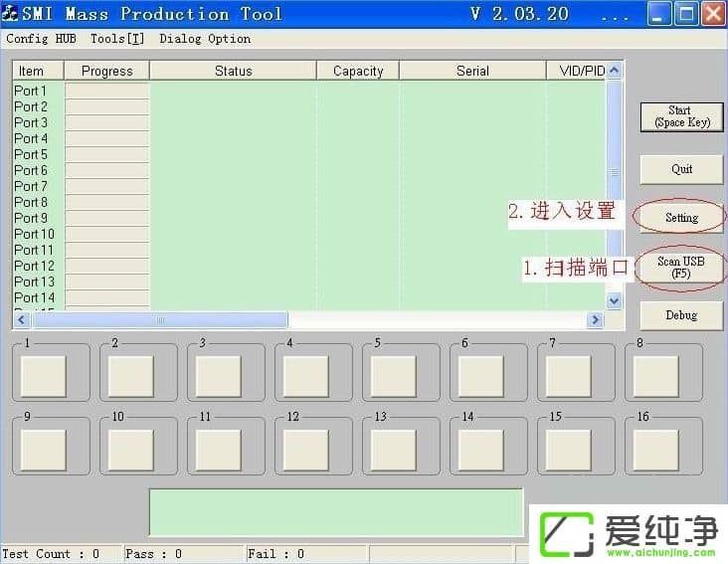The image size is (728, 564).
Task: Select the Port 3 row
Action: point(309,122)
